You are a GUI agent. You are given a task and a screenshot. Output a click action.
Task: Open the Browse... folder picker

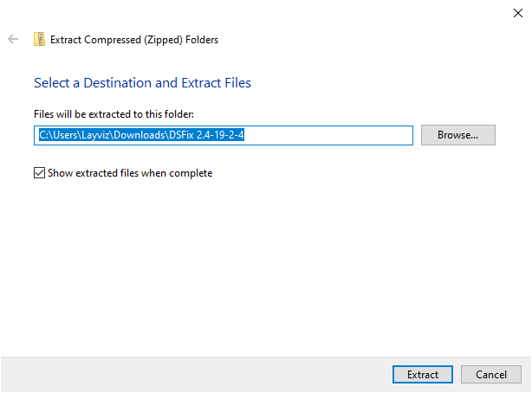(x=457, y=135)
